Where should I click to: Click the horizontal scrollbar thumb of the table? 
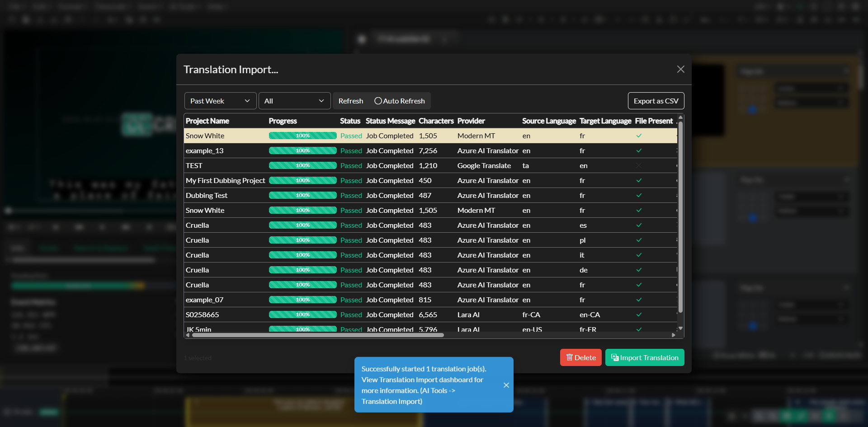coord(318,335)
